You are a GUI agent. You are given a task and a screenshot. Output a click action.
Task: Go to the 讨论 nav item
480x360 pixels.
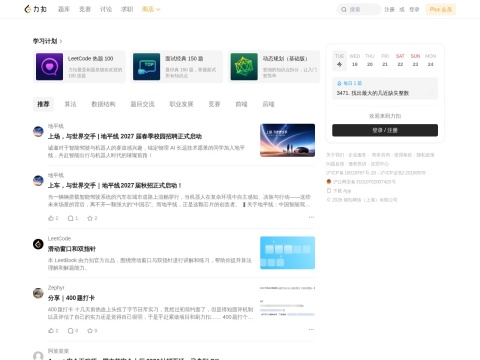pos(106,9)
